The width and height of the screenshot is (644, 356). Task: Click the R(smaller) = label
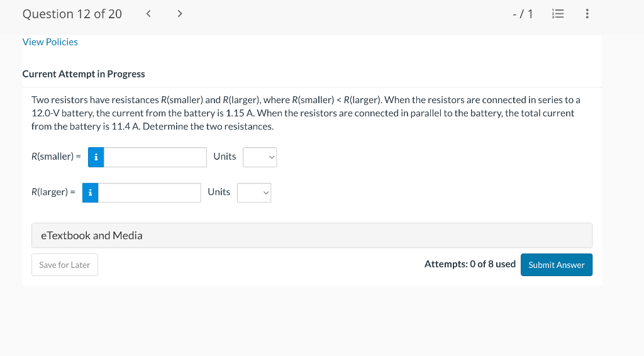[x=56, y=157]
